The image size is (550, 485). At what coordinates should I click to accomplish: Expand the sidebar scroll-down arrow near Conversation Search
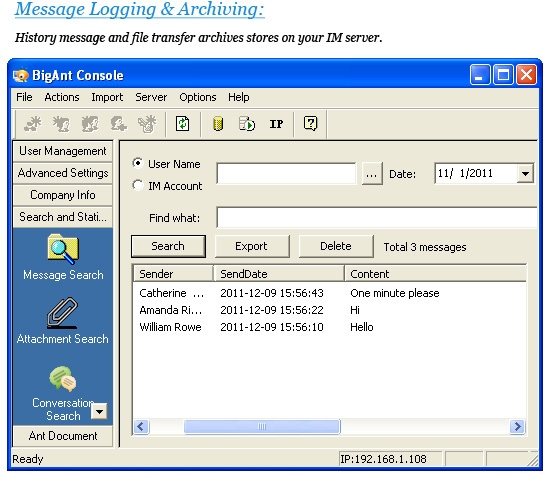(99, 411)
